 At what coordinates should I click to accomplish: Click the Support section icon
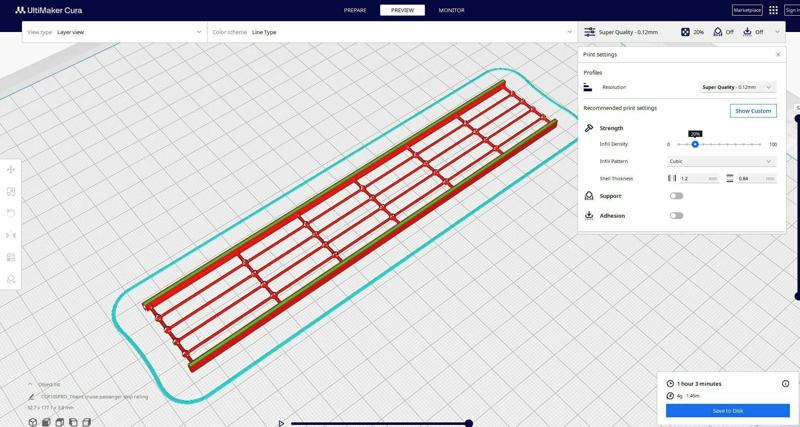pos(589,196)
